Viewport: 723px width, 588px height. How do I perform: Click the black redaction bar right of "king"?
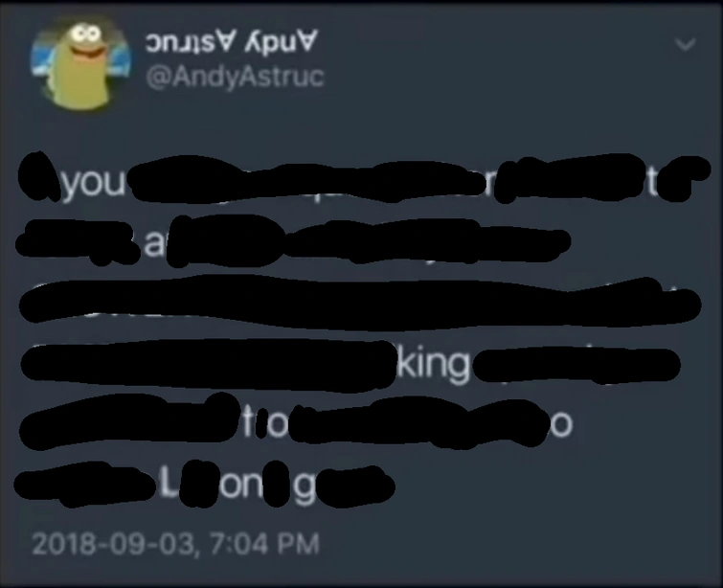(576, 365)
